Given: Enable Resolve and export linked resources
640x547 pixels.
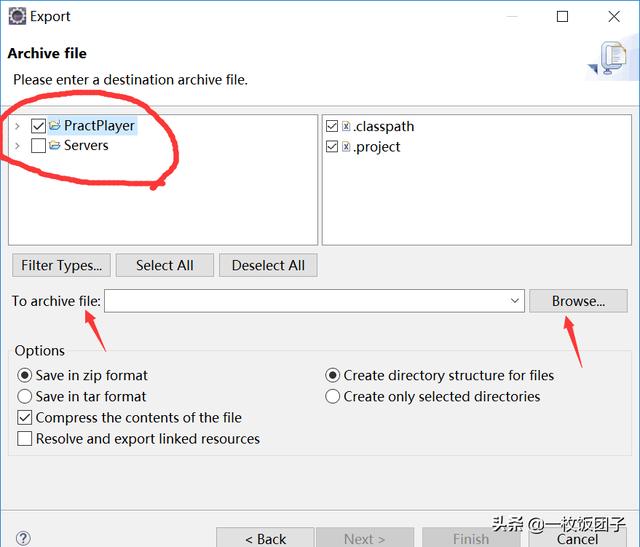Looking at the screenshot, I should [x=25, y=439].
